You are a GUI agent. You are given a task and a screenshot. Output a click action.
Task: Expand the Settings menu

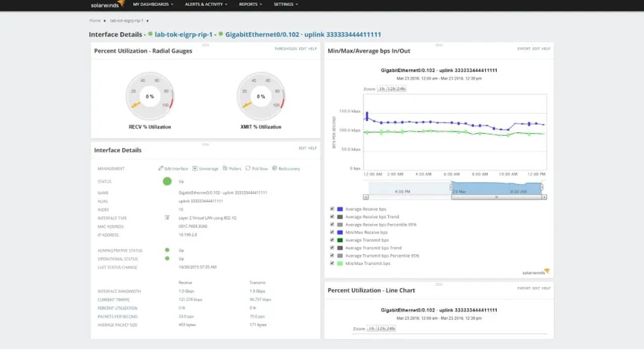click(x=286, y=4)
